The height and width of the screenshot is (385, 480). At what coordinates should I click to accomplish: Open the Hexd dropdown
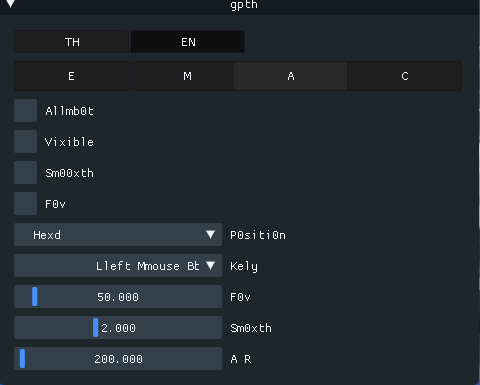(x=118, y=235)
